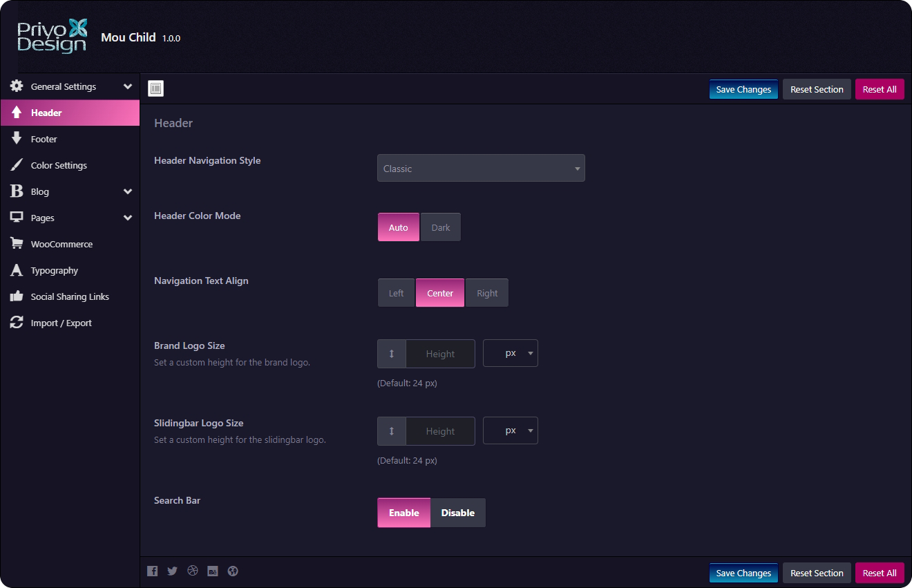Toggle the sidebar layout icon above Header panel
This screenshot has height=588, width=912.
point(155,88)
